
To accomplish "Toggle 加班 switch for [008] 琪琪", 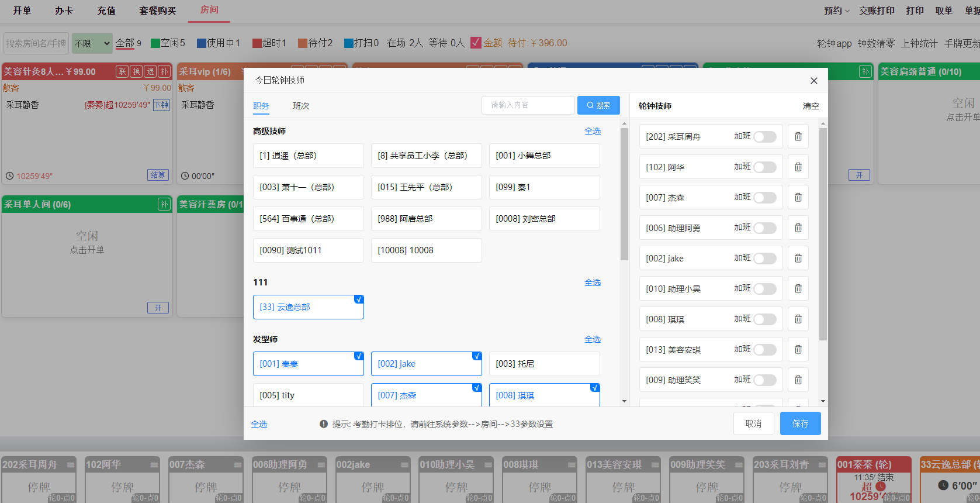I will (x=764, y=319).
